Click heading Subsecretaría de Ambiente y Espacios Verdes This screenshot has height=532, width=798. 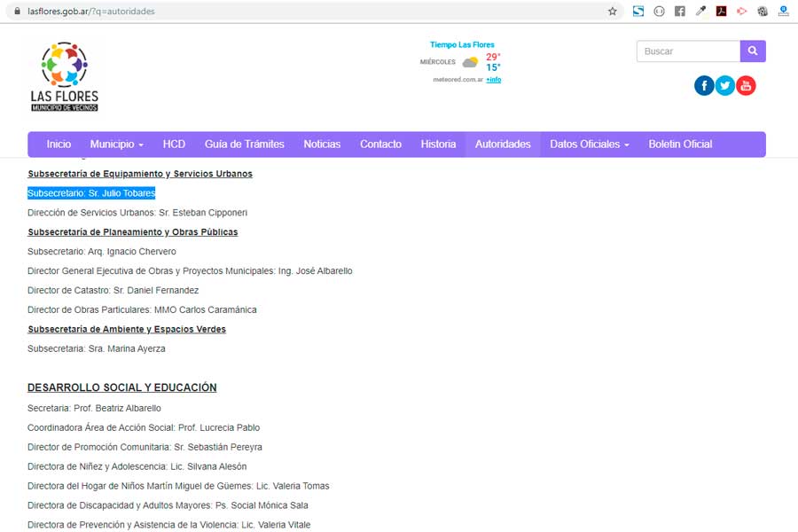127,329
